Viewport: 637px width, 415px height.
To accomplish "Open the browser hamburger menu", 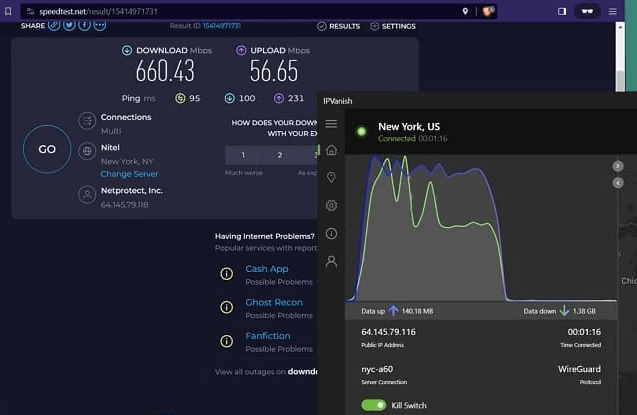I will click(x=613, y=11).
